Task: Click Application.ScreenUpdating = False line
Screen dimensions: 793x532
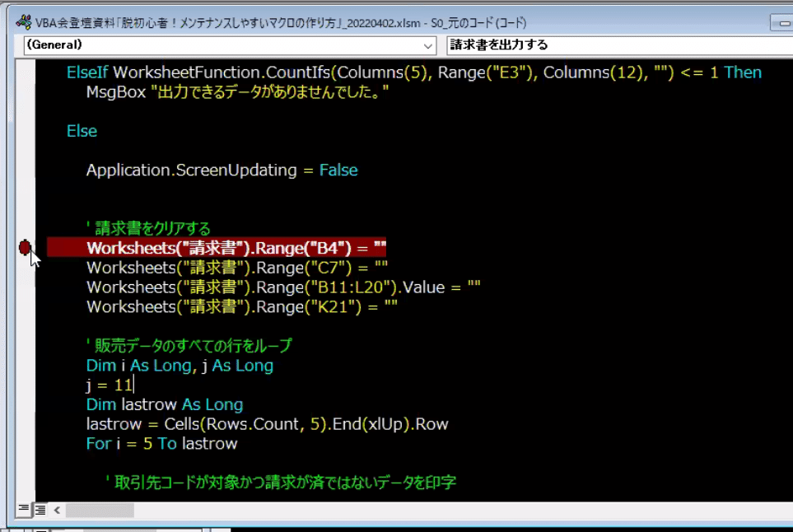Action: click(x=222, y=170)
